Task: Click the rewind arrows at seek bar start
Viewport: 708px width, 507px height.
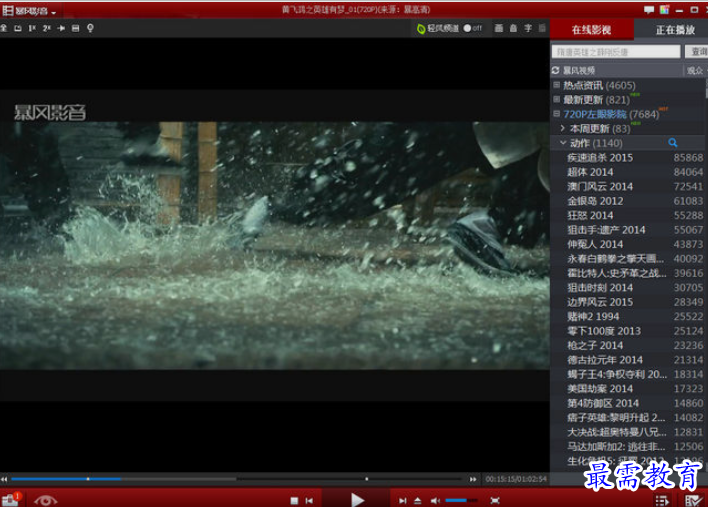Action: (x=4, y=479)
